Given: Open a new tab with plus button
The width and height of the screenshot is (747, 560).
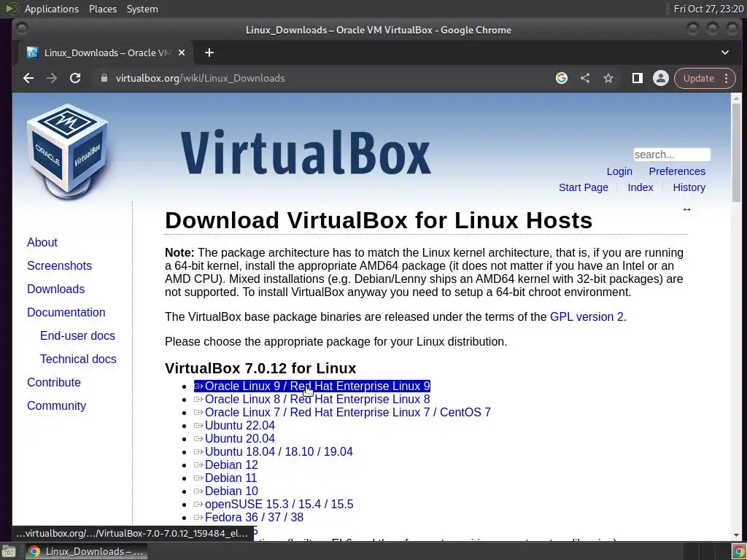Looking at the screenshot, I should pyautogui.click(x=209, y=52).
